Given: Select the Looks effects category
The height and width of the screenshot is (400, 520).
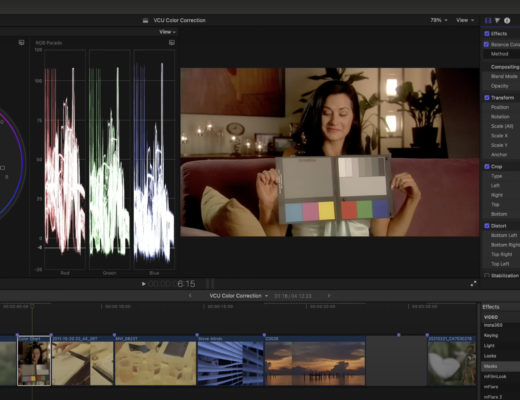Looking at the screenshot, I should tap(490, 356).
